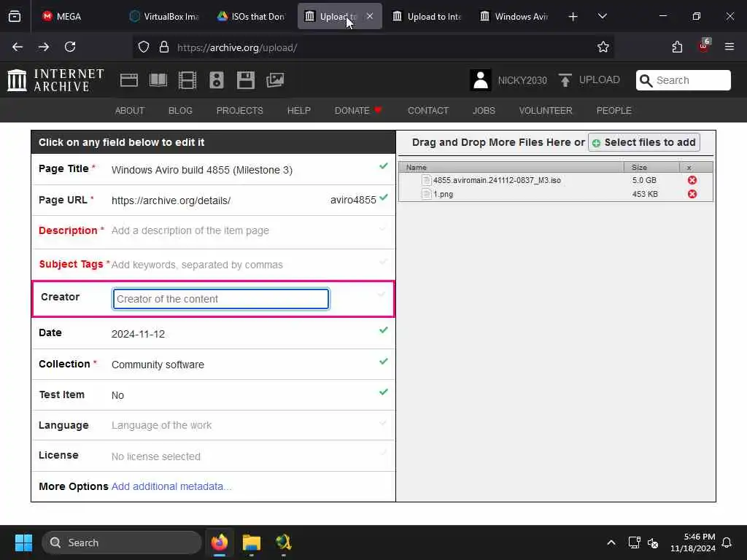Open the HELP nav link
This screenshot has height=560, width=747.
pos(298,111)
